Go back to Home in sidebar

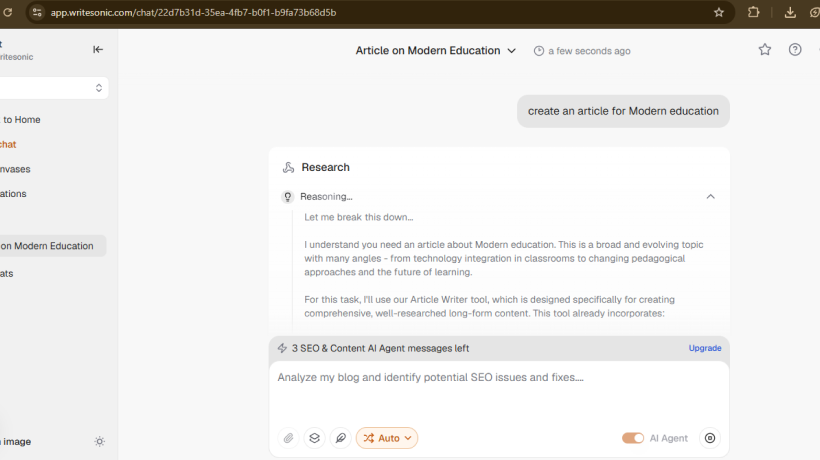pyautogui.click(x=21, y=120)
